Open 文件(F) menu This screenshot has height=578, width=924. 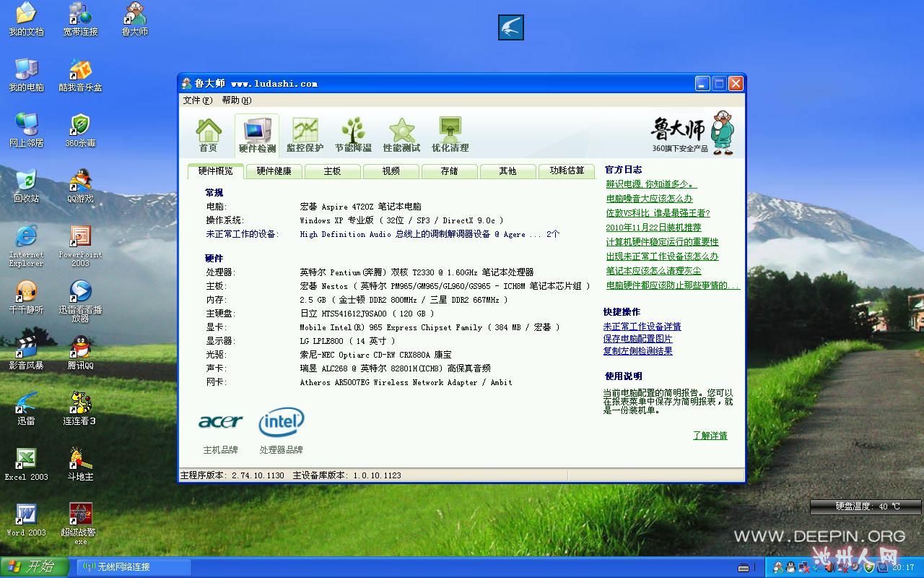point(198,100)
